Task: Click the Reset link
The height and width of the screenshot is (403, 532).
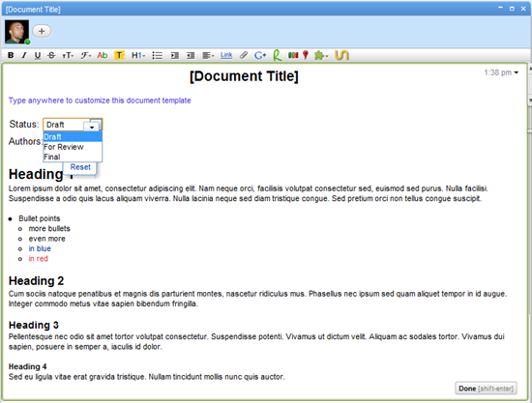Action: [x=80, y=167]
